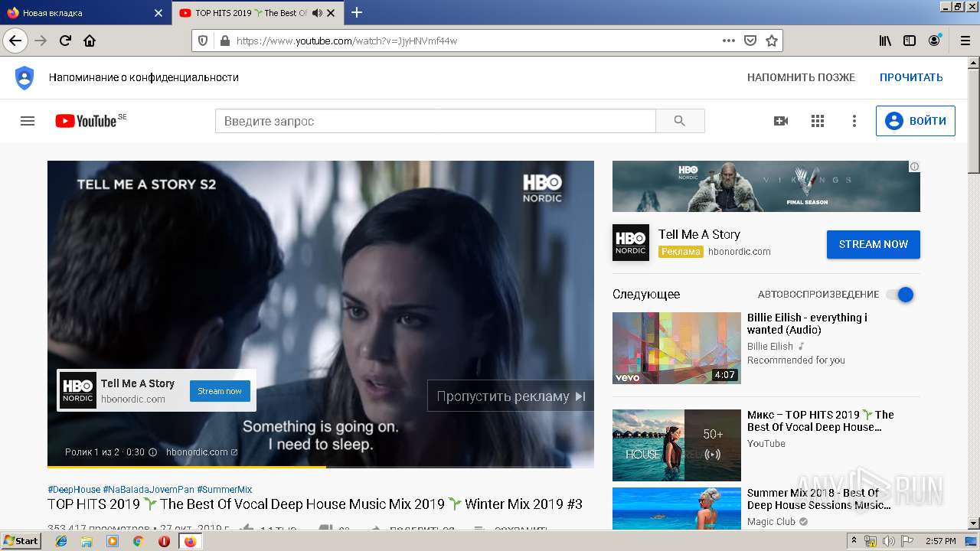This screenshot has width=980, height=551.
Task: Click the 2:57 PM clock
Action: [940, 541]
